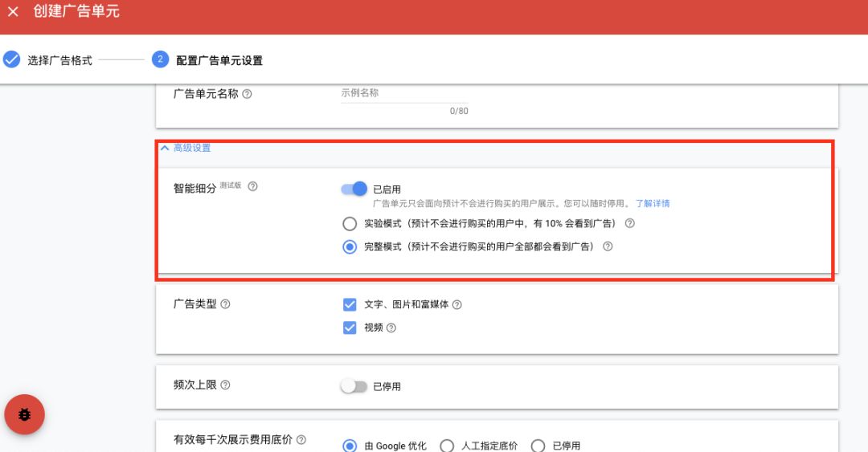Collapse the 高级设置 section

[186, 148]
